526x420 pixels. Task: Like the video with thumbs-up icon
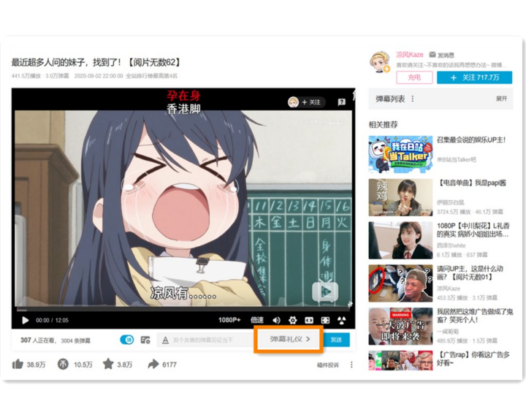(x=18, y=364)
